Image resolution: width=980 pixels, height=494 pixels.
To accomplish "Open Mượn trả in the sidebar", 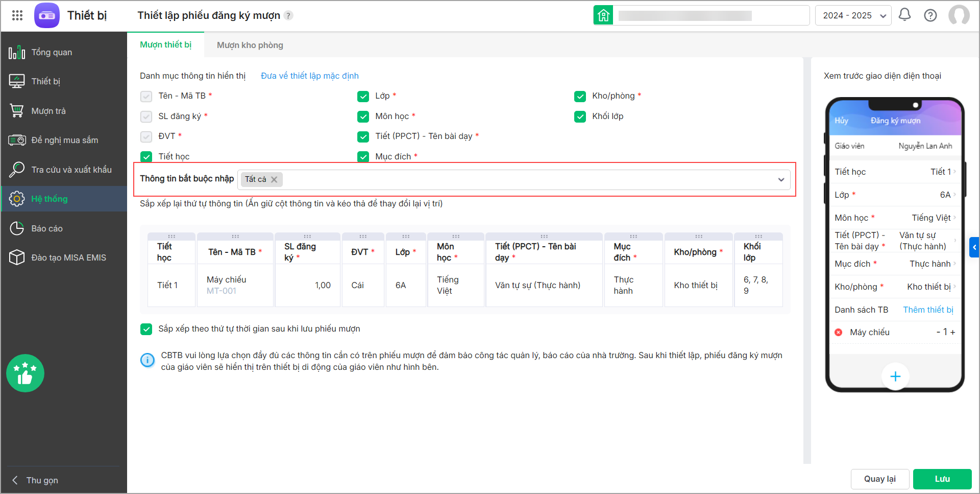I will tap(48, 111).
